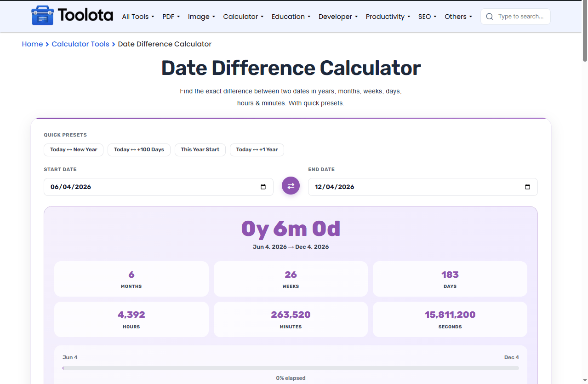The image size is (588, 384).
Task: Click the Start Date input field
Action: click(x=158, y=187)
